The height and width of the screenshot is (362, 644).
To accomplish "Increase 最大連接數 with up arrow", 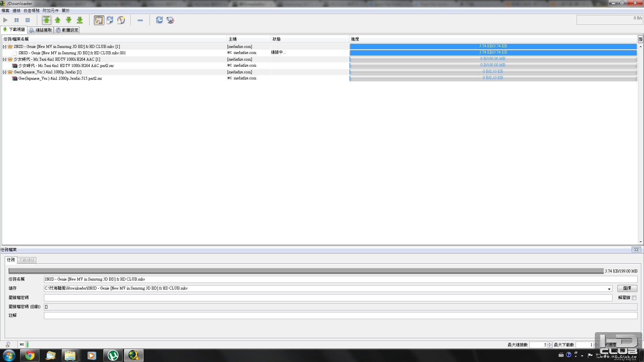I will (550, 343).
